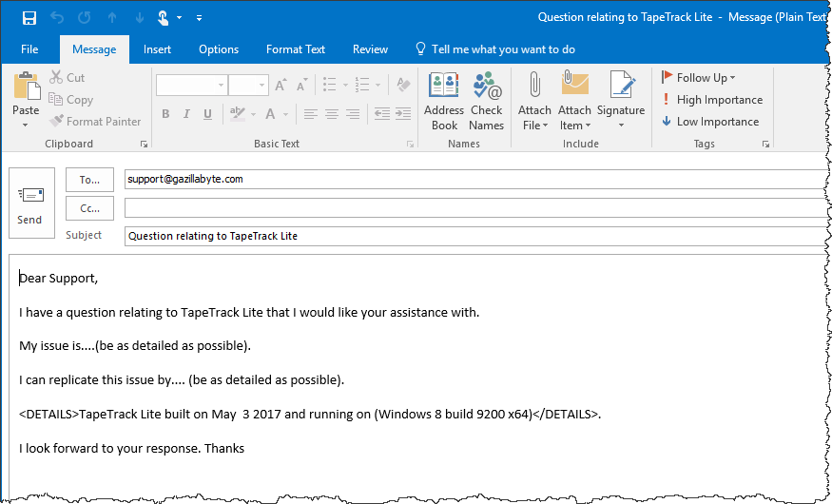Image resolution: width=832 pixels, height=504 pixels.
Task: Click the Numbering list icon
Action: coord(362,85)
